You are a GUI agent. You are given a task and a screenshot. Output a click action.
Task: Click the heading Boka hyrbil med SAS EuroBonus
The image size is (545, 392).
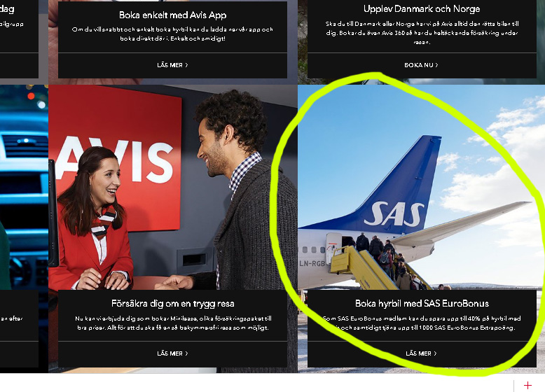(x=422, y=304)
